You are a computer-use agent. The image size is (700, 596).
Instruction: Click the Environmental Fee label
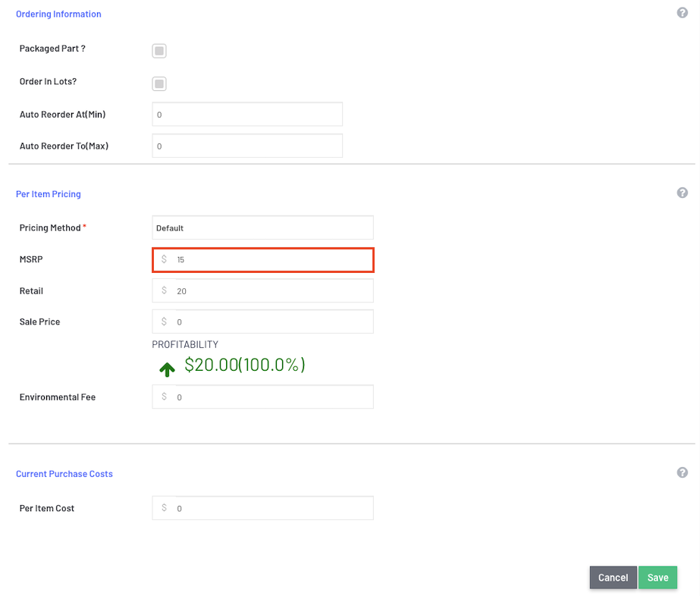57,397
